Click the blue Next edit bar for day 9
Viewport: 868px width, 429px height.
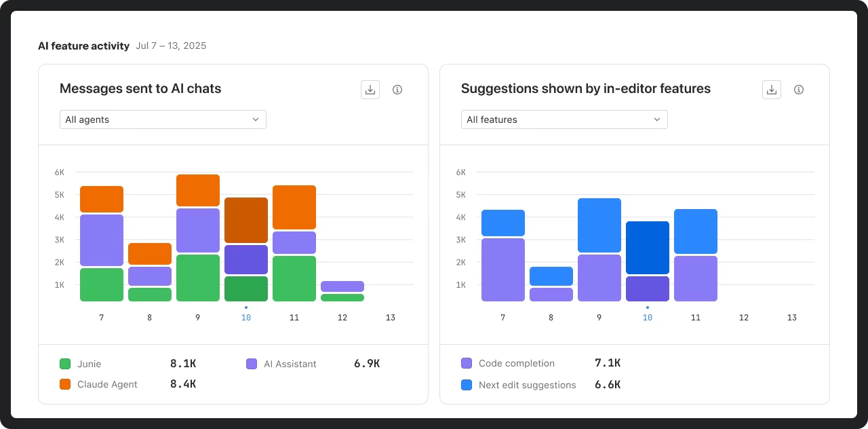point(599,225)
